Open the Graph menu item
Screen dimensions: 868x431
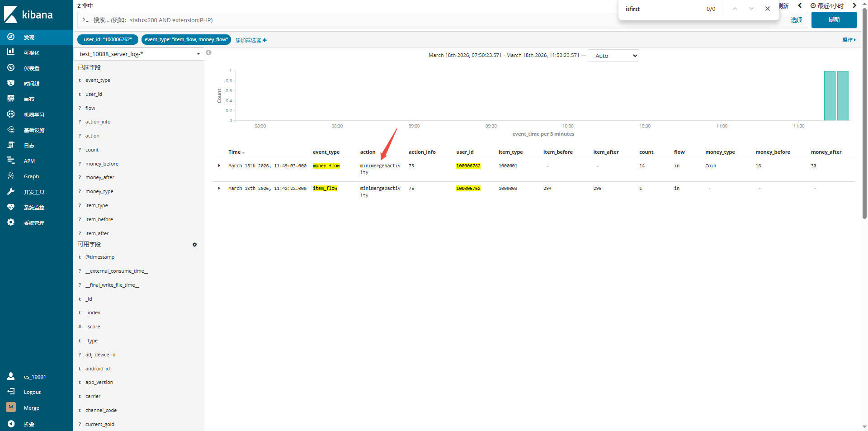(x=31, y=176)
